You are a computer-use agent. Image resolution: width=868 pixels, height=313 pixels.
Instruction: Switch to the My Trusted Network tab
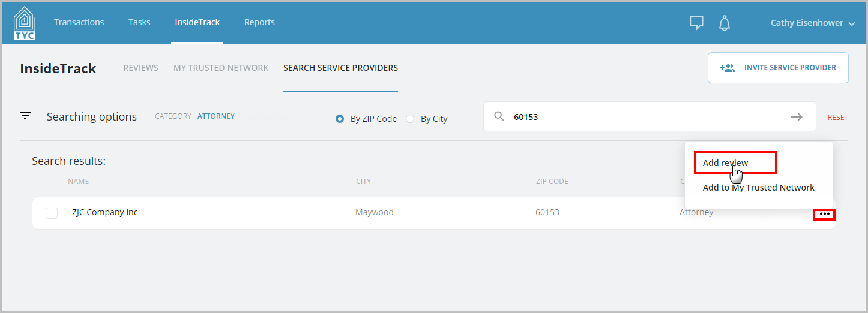(221, 68)
